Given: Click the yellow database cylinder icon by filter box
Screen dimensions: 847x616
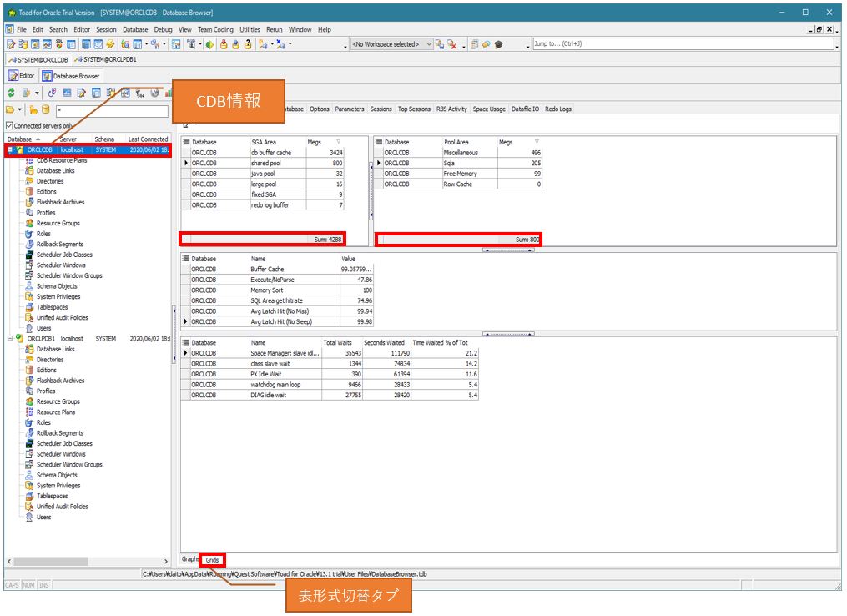Looking at the screenshot, I should click(x=46, y=109).
